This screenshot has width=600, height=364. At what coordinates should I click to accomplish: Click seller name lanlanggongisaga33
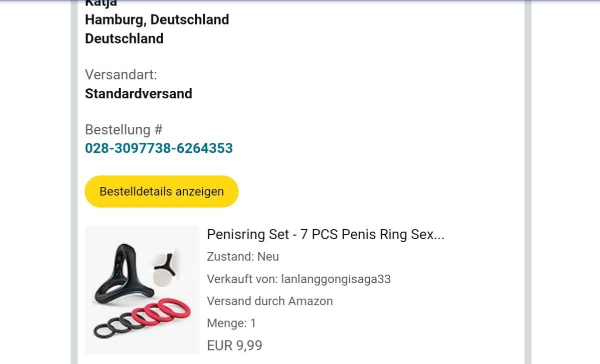(336, 279)
